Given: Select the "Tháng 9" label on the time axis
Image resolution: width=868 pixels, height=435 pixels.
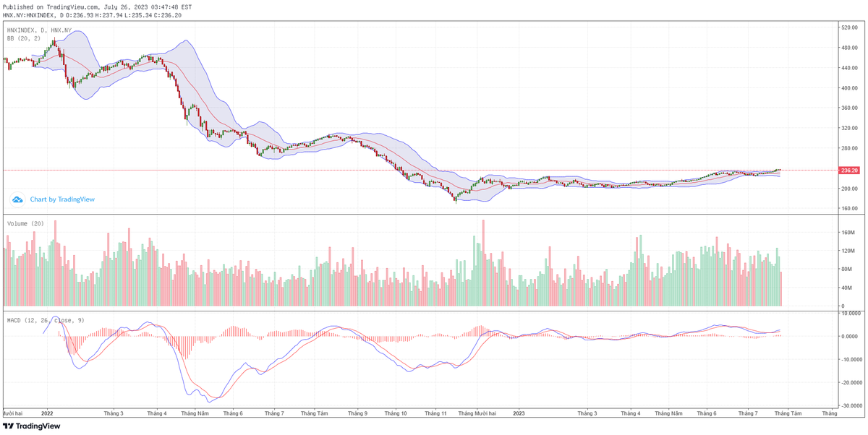Looking at the screenshot, I should click(x=357, y=414).
